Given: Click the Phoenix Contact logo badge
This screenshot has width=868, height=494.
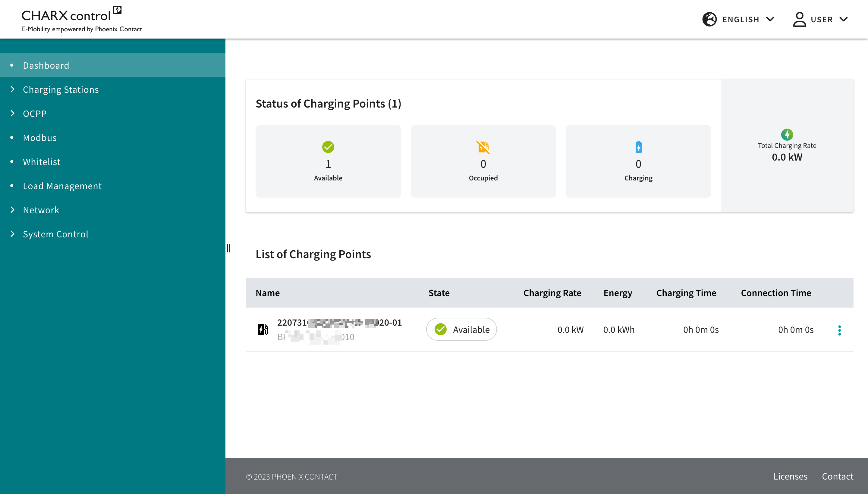Looking at the screenshot, I should pos(118,10).
